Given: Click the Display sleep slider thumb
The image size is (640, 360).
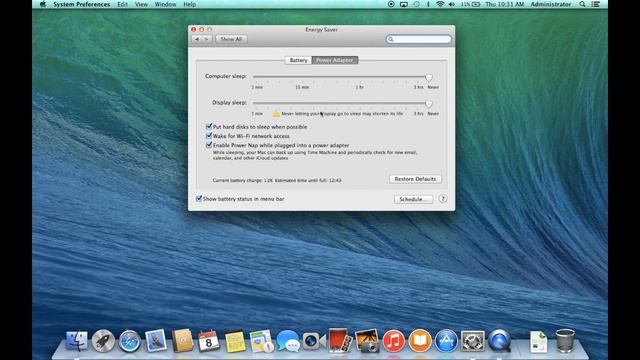Looking at the screenshot, I should [x=429, y=104].
